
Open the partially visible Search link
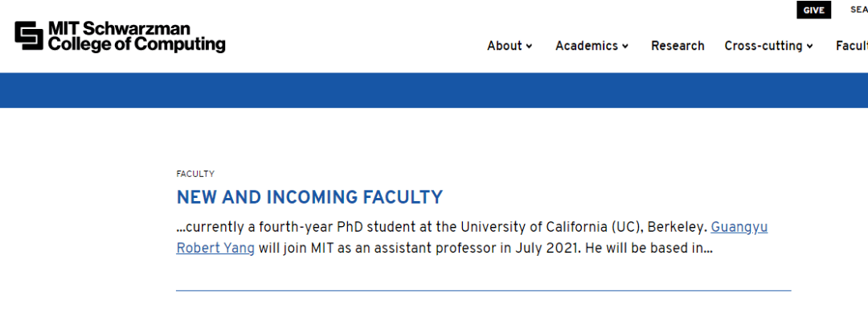pyautogui.click(x=859, y=10)
